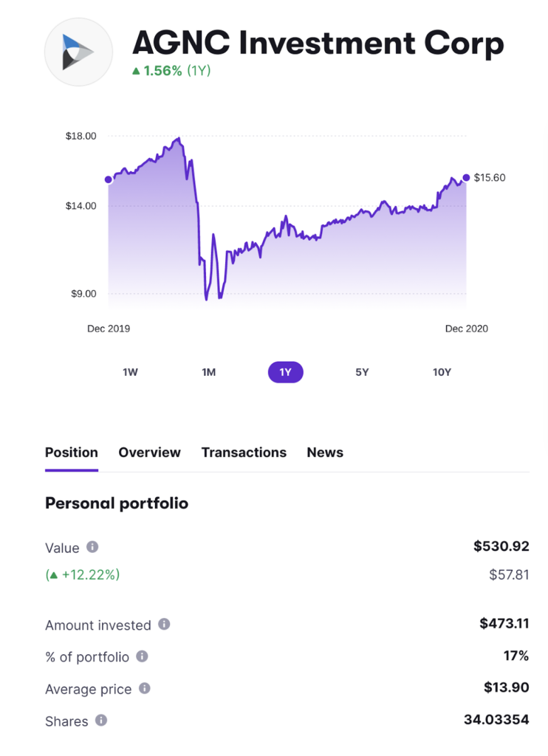548x756 pixels.
Task: Click the AGNC Investment Corp title
Action: (x=318, y=44)
